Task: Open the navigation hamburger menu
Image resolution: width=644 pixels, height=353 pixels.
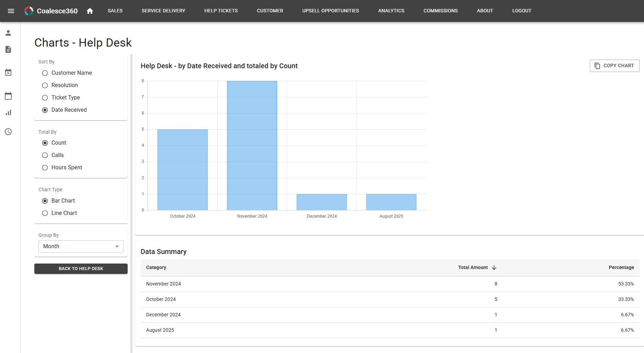Action: click(11, 11)
